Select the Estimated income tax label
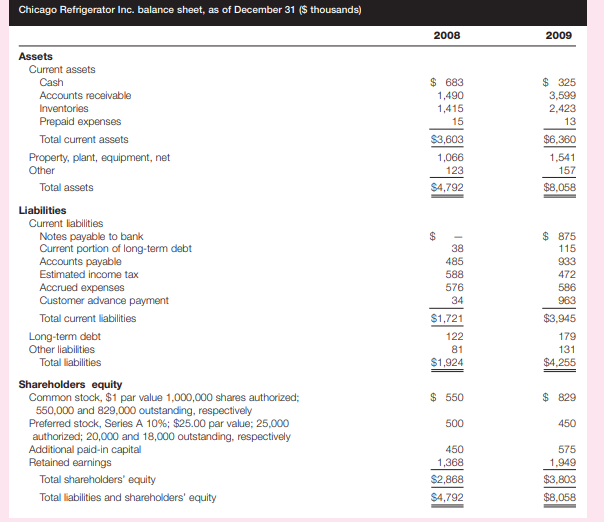 point(89,275)
